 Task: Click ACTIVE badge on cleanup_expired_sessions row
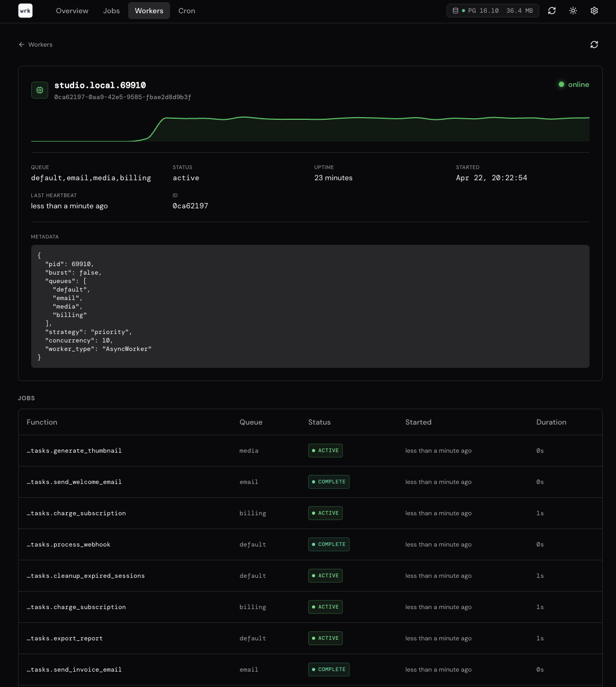pyautogui.click(x=325, y=576)
